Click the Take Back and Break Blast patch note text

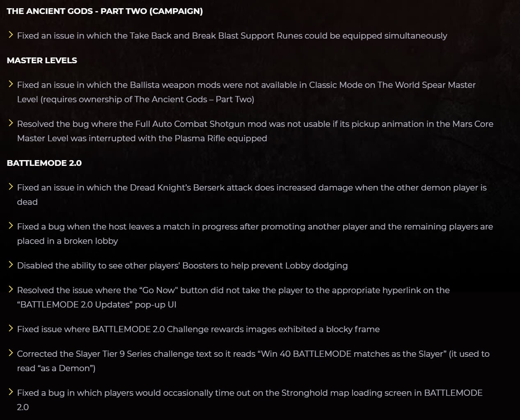click(x=232, y=36)
